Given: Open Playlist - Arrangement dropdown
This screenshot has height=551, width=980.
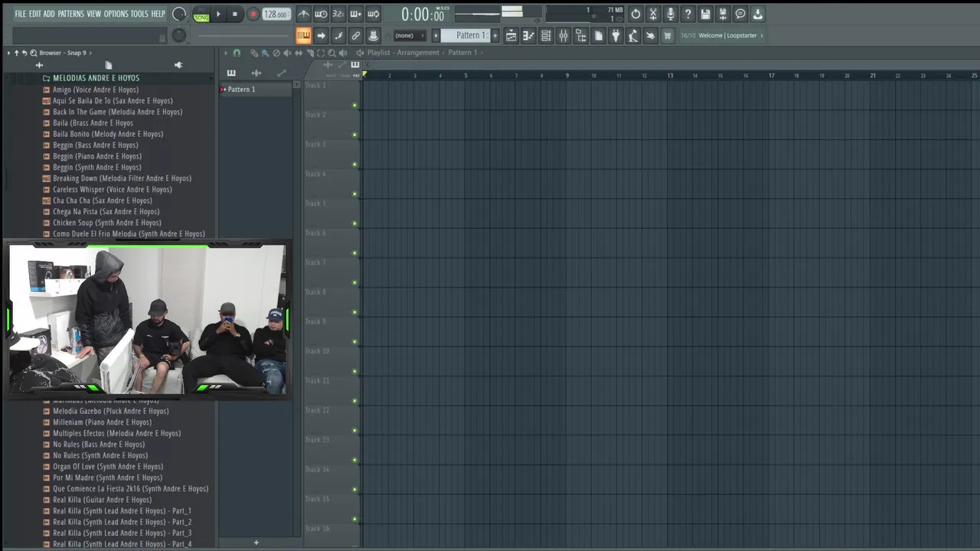Looking at the screenshot, I should (403, 53).
